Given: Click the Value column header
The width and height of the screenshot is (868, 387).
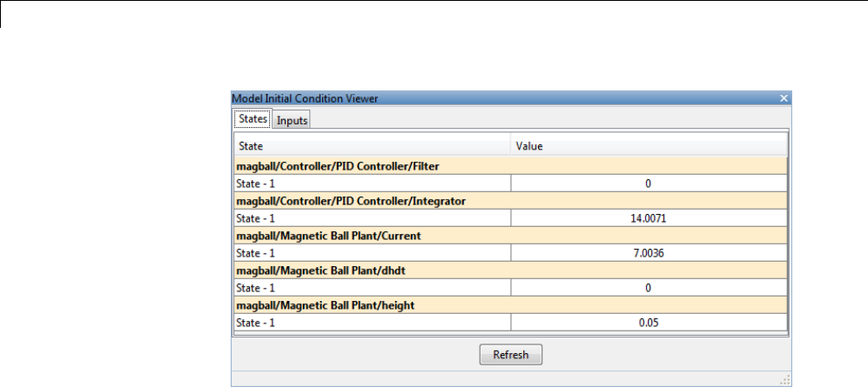Looking at the screenshot, I should [x=649, y=147].
